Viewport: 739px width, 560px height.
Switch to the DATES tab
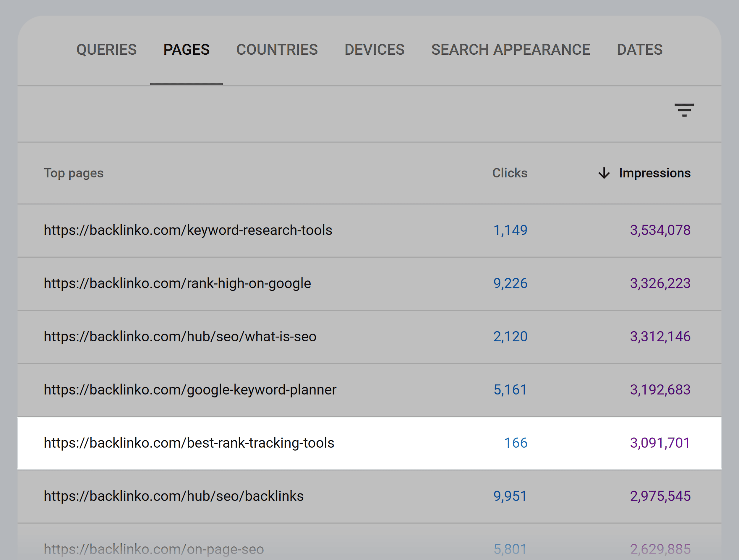click(640, 49)
